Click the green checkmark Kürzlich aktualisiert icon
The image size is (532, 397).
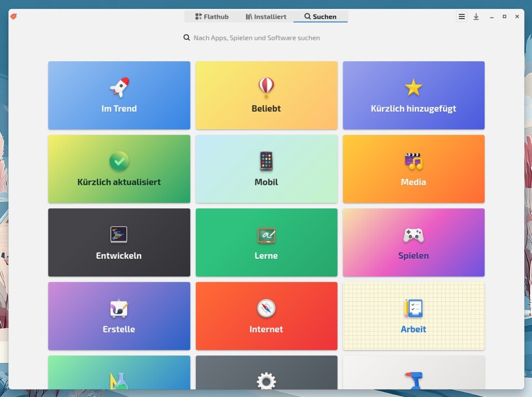(x=119, y=161)
